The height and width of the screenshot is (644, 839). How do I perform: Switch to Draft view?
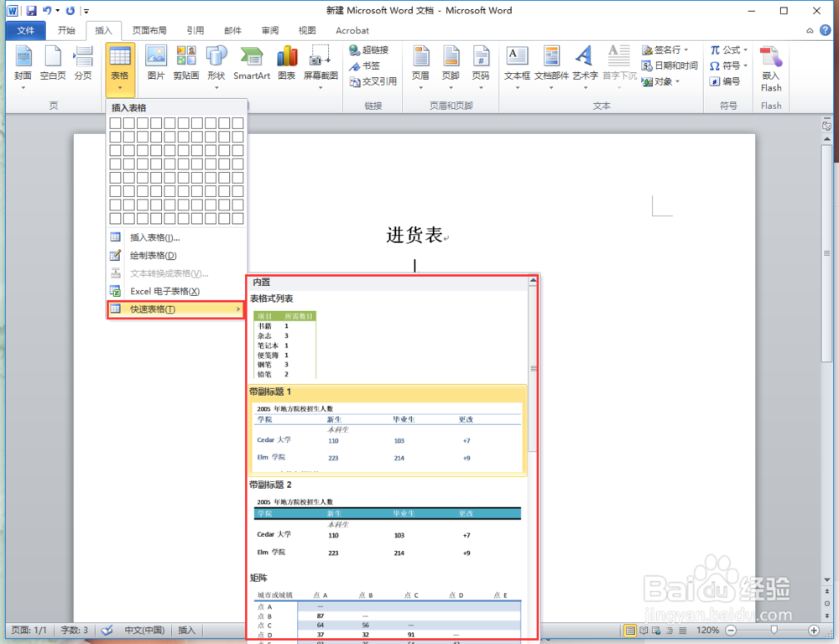pos(682,630)
